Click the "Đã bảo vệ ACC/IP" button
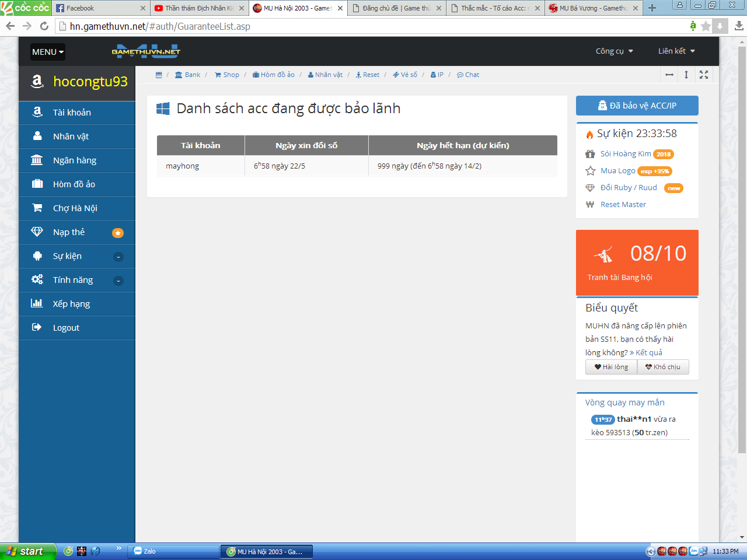 pos(637,106)
